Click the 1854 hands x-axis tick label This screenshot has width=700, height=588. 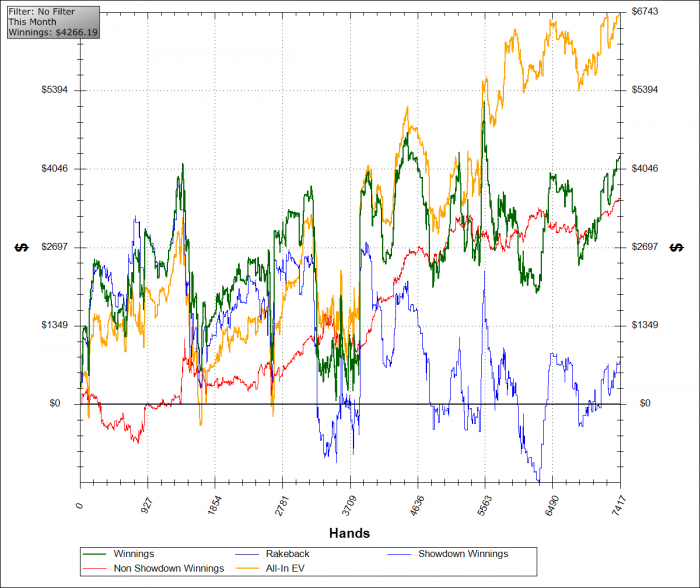point(214,505)
